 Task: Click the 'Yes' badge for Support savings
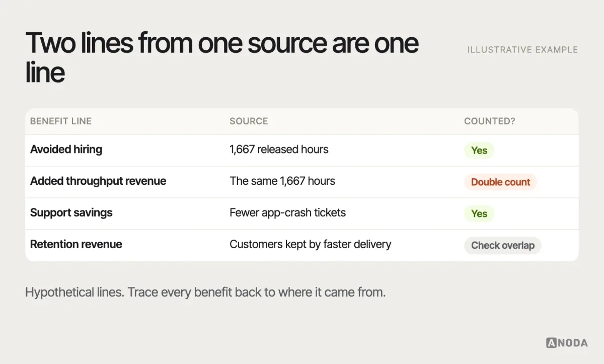[479, 213]
